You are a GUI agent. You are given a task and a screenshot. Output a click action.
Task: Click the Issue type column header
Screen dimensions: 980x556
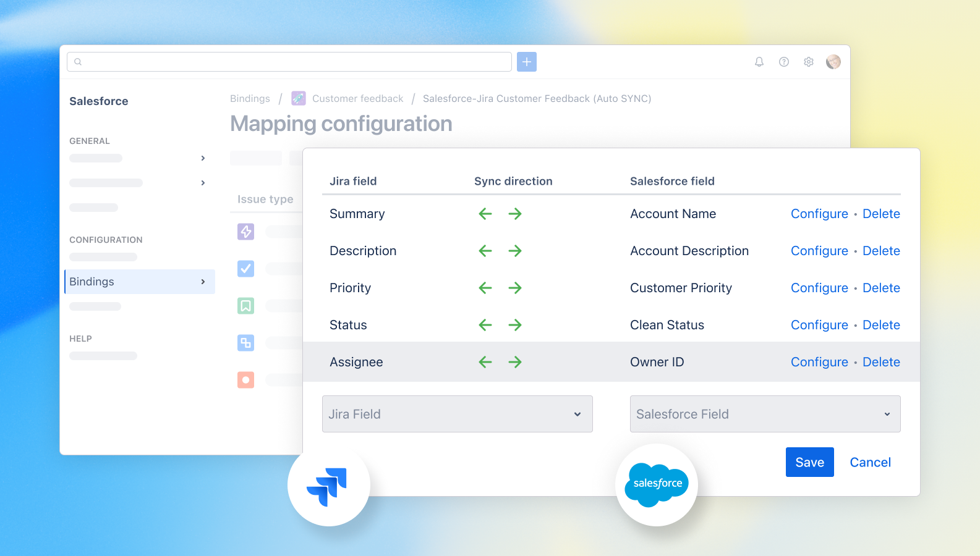click(x=265, y=199)
